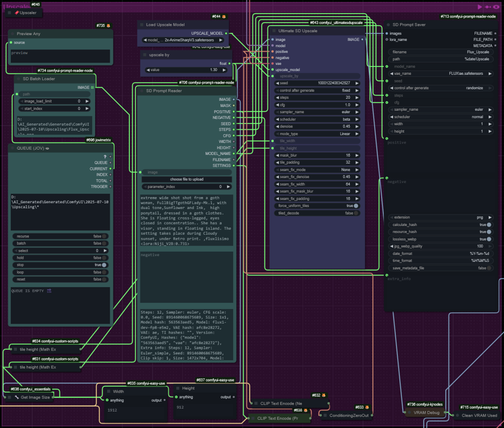Screen dimensions: 504x428
Task: Collapse the QUEUE (JOV) node dot
Action: [x=13, y=149]
